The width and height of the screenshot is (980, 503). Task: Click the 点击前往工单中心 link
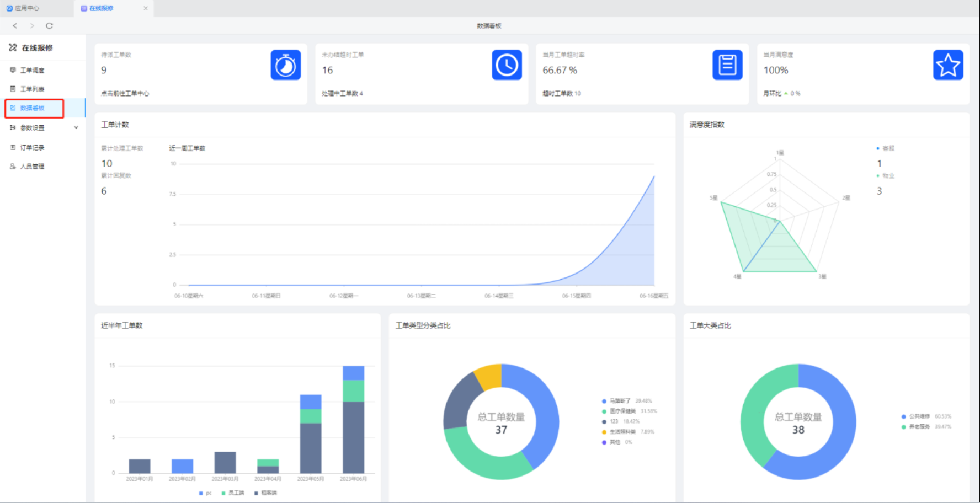coord(125,94)
